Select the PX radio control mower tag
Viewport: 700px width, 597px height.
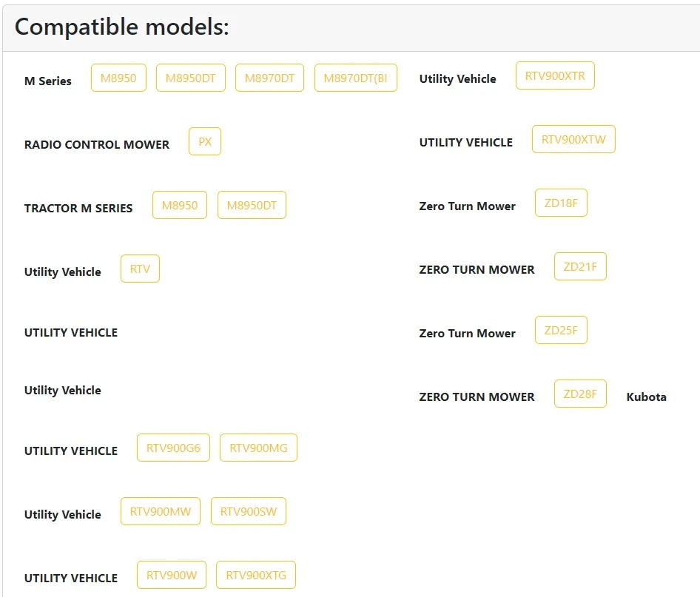(205, 141)
